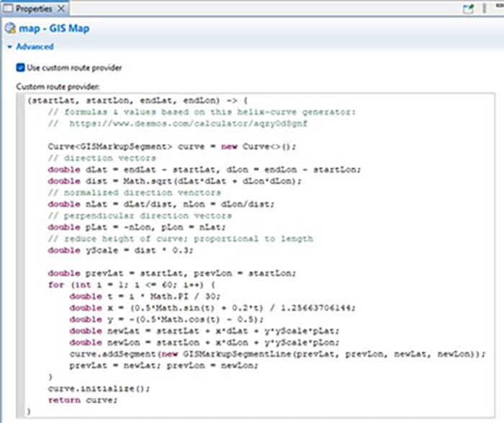Click the 'Curve<GISMarkupSegment> curve' declaration line
Viewport: 504px width, 423px height.
pos(171,147)
